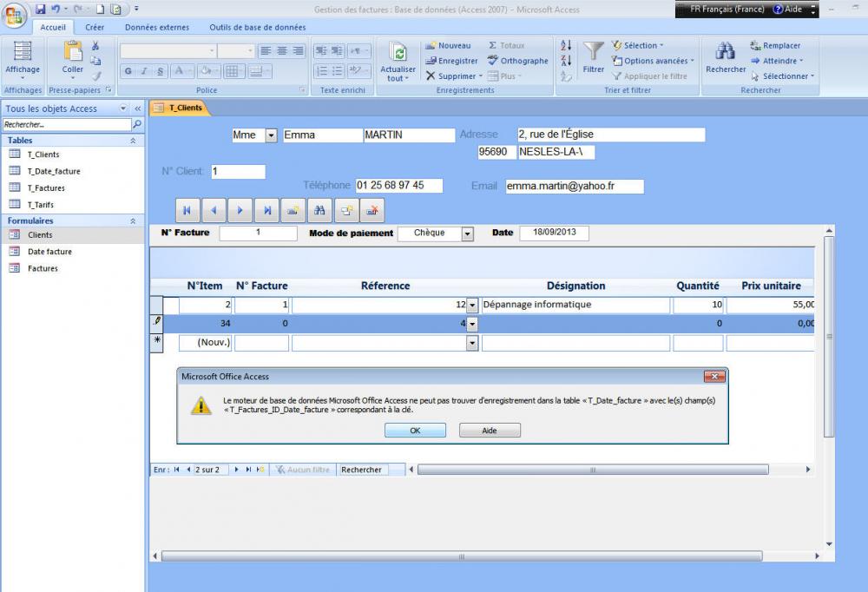This screenshot has height=592, width=868.
Task: Open Mode de paiement dropdown arrow
Action: pos(468,234)
